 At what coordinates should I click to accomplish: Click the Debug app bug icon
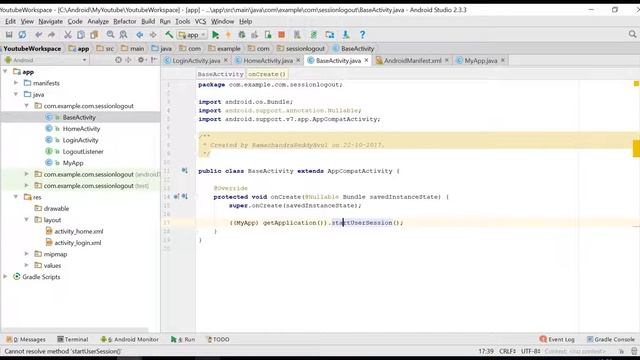tap(242, 35)
